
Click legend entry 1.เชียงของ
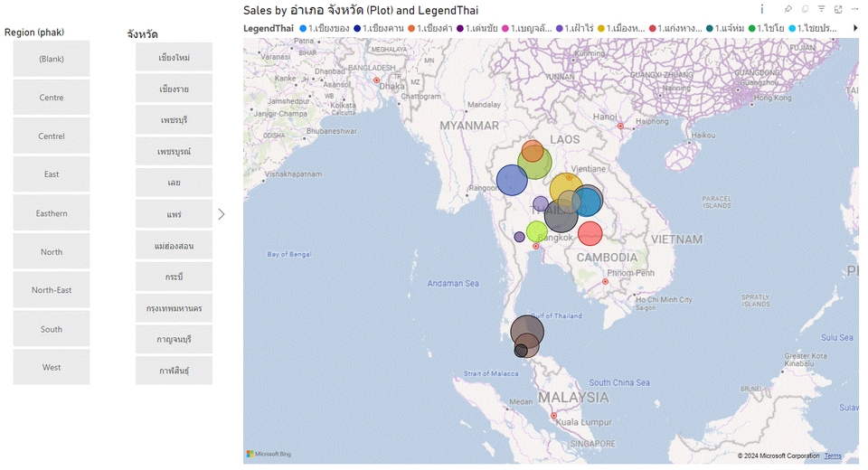325,28
